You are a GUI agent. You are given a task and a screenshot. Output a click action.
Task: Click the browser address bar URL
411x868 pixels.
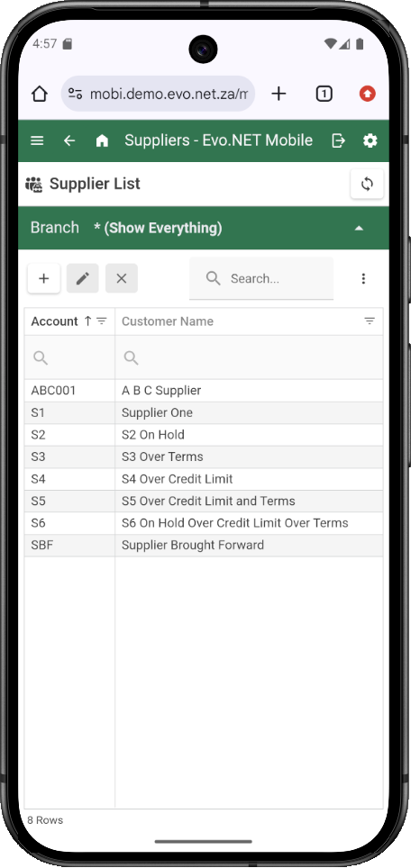169,95
